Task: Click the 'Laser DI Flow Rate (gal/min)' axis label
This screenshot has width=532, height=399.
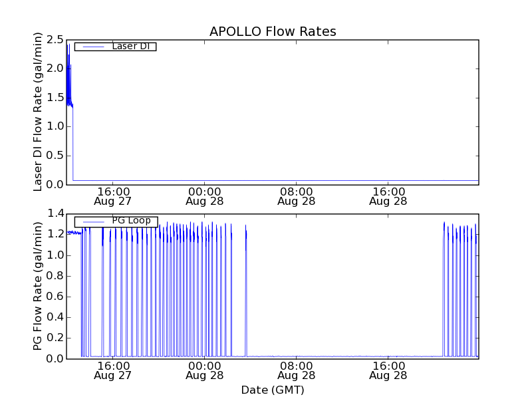Action: (x=38, y=112)
